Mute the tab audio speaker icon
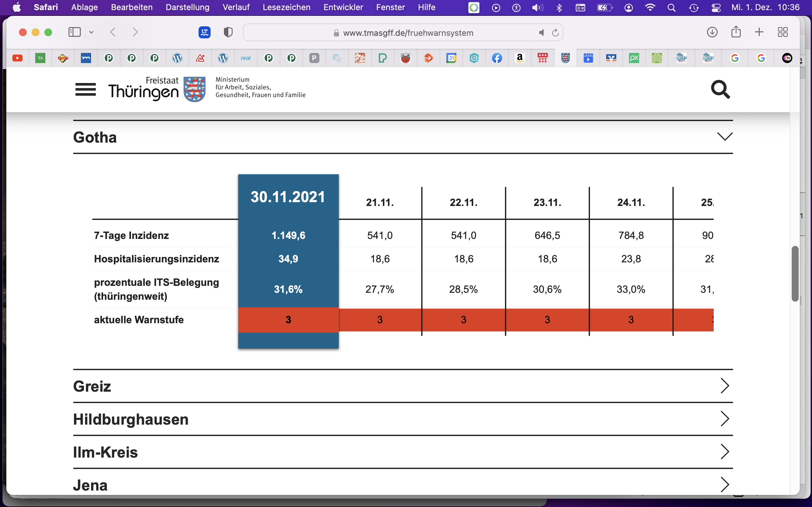This screenshot has height=507, width=812. [x=541, y=33]
